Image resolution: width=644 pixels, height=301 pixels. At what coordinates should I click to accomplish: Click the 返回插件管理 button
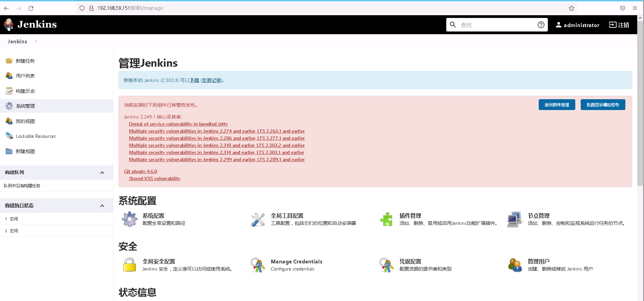pos(557,105)
